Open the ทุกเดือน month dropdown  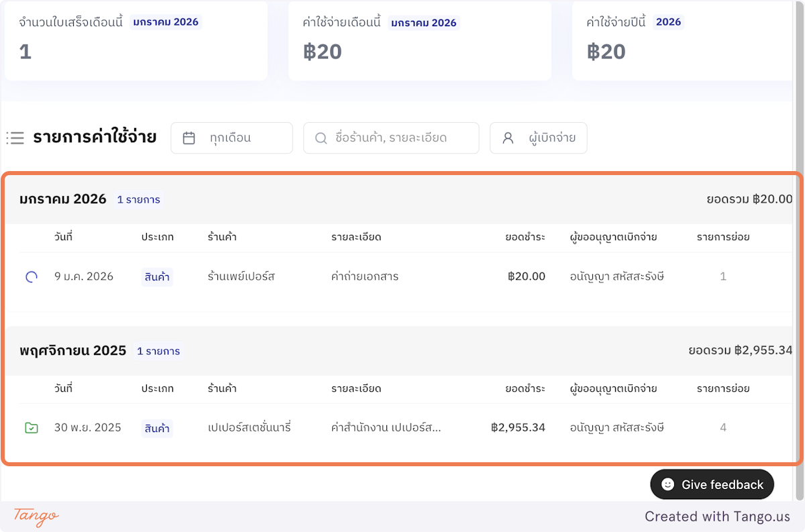point(231,138)
